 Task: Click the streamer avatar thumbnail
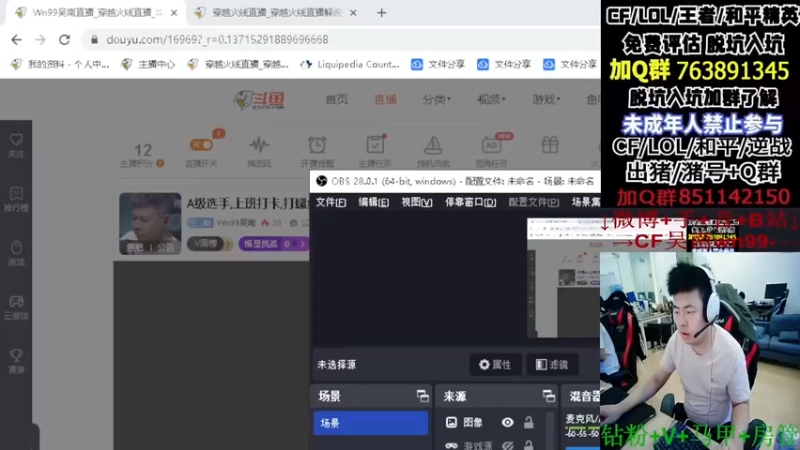150,223
